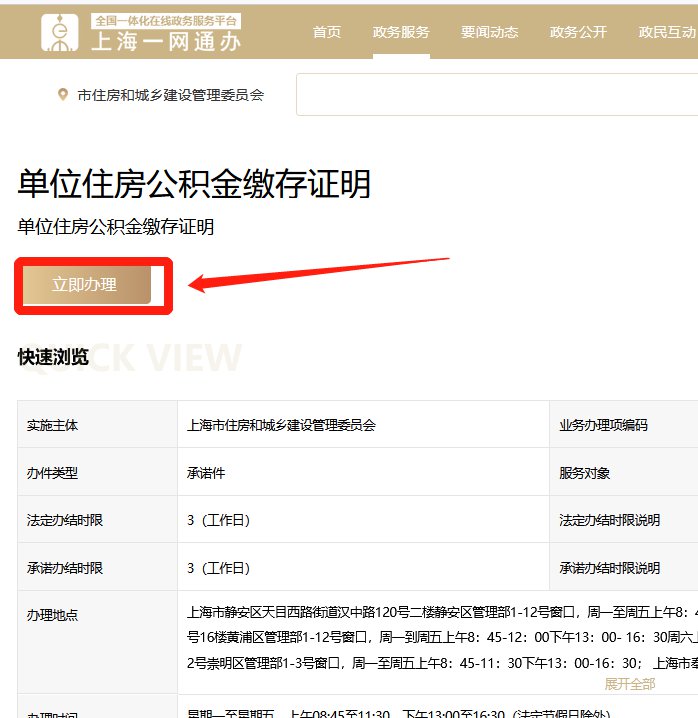The image size is (698, 718).
Task: Select the 实施主体 table label
Action: coord(52,425)
